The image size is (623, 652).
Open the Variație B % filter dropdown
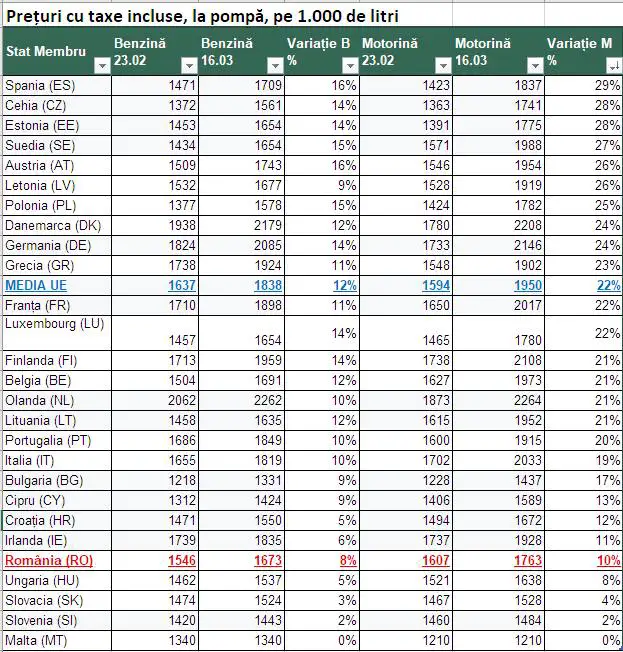pos(350,66)
